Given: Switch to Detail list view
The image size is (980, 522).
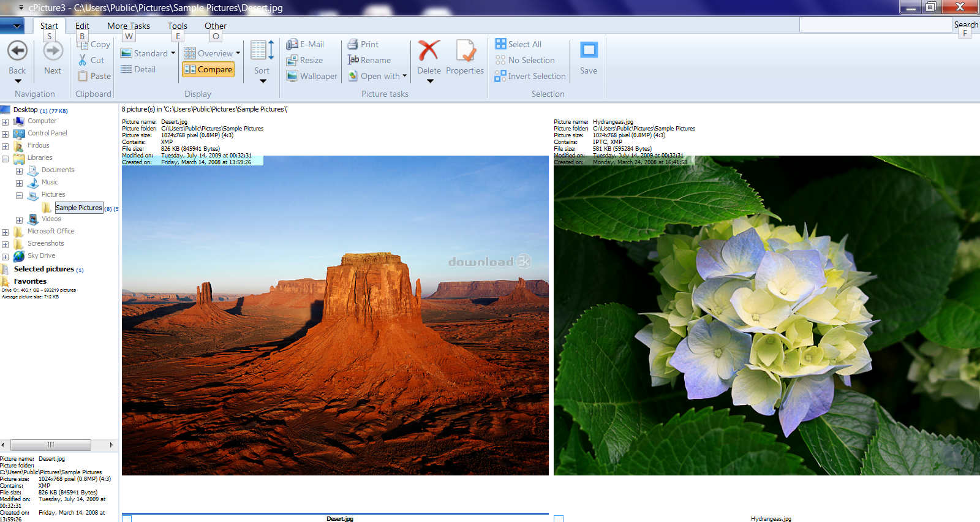Looking at the screenshot, I should (x=138, y=69).
